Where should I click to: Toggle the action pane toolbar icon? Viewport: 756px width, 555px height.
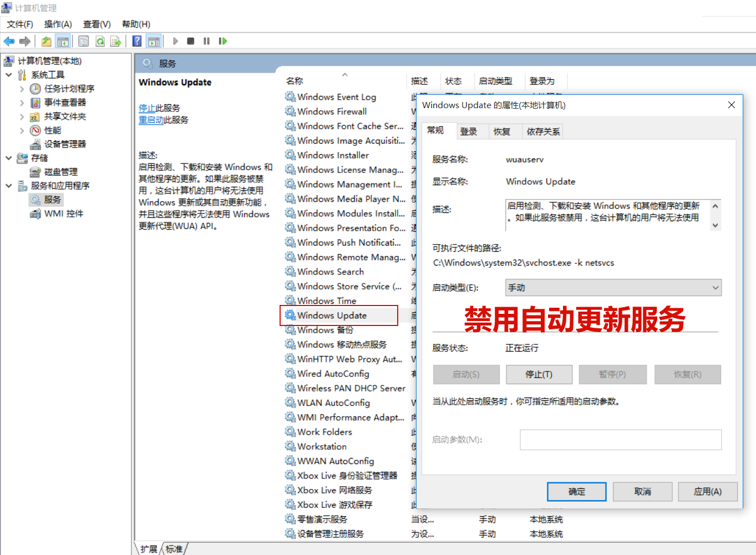tap(154, 41)
